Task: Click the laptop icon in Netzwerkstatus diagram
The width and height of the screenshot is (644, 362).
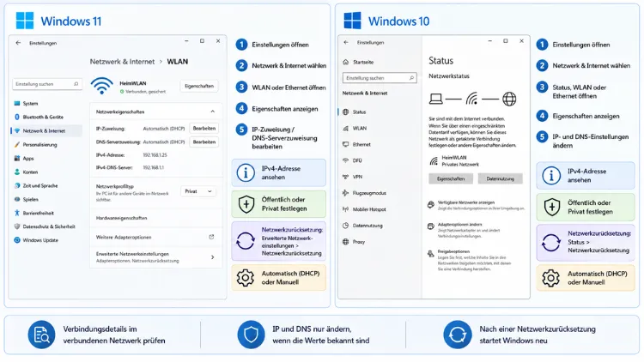Action: [x=435, y=99]
